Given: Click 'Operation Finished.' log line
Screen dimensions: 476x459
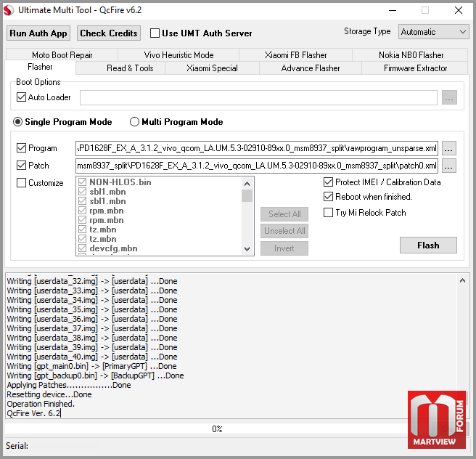Looking at the screenshot, I should (41, 404).
